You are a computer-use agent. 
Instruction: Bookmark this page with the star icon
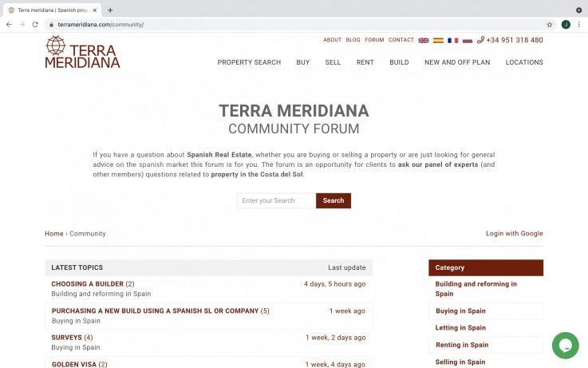[x=550, y=25]
